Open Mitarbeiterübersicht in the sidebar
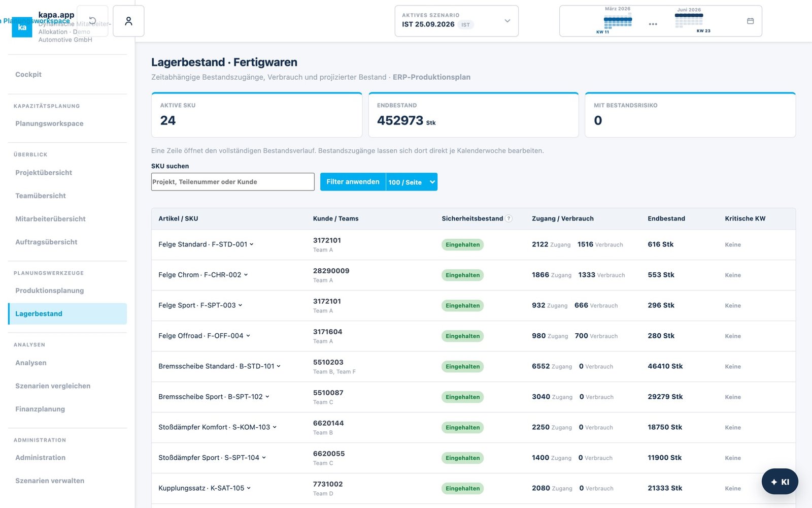 [x=67, y=219]
